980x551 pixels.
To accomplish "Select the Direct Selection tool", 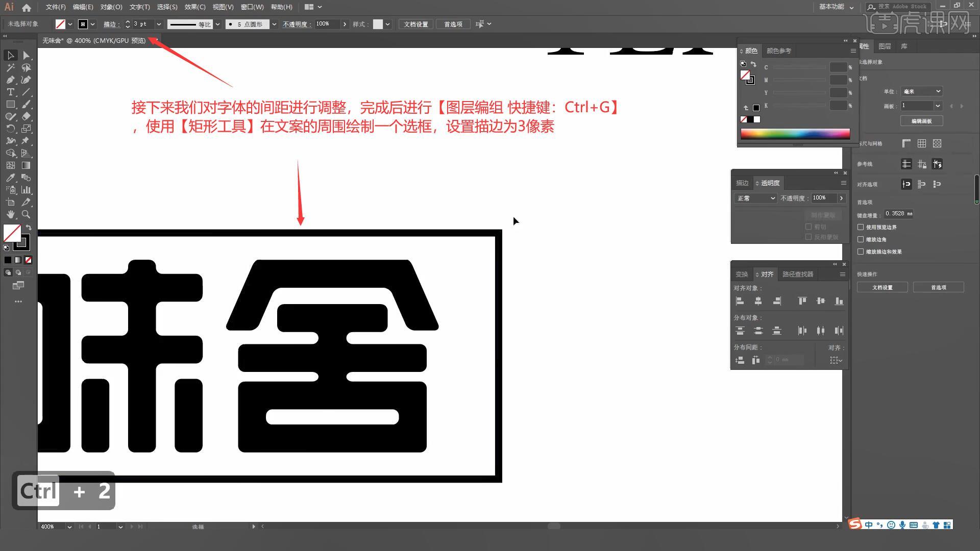I will point(26,56).
